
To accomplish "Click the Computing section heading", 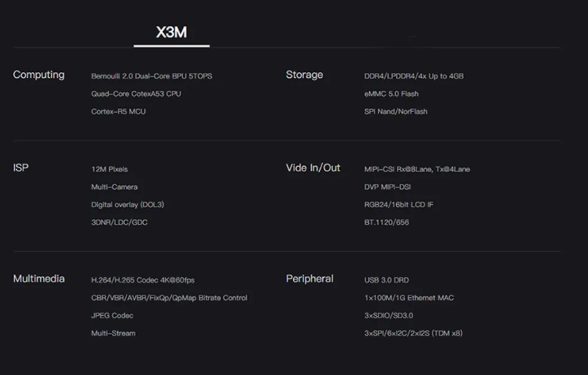I will pos(39,75).
